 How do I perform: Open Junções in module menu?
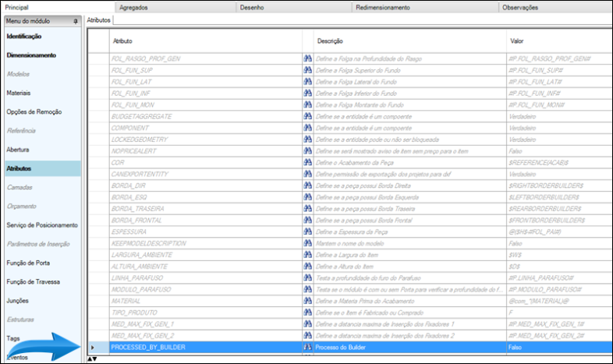coord(18,301)
